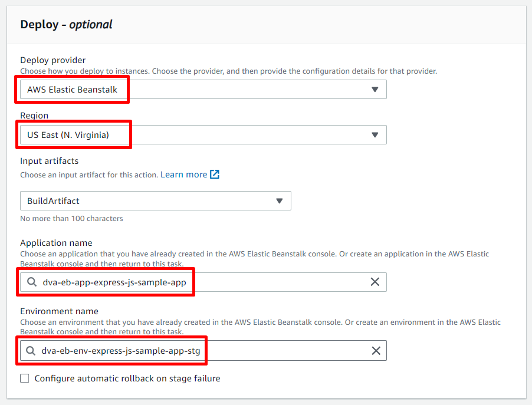Click the Environment name search icon
This screenshot has height=405, width=532.
click(31, 351)
